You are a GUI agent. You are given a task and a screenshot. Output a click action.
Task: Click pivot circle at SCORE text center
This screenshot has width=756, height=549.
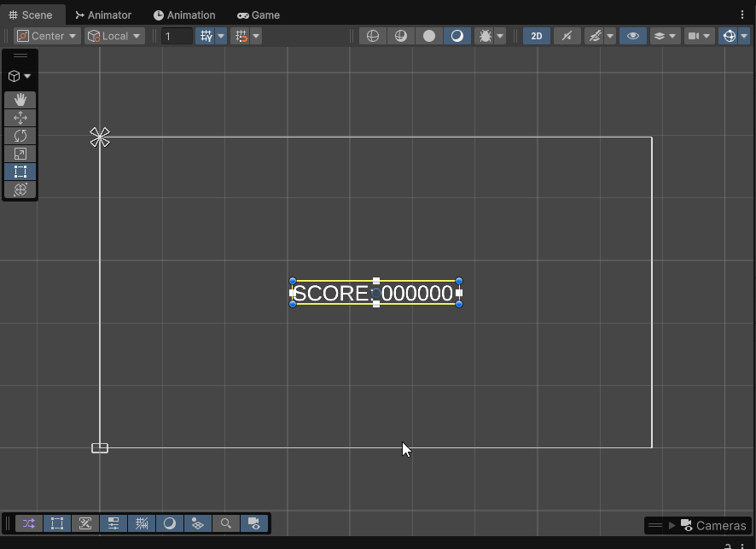pos(376,292)
